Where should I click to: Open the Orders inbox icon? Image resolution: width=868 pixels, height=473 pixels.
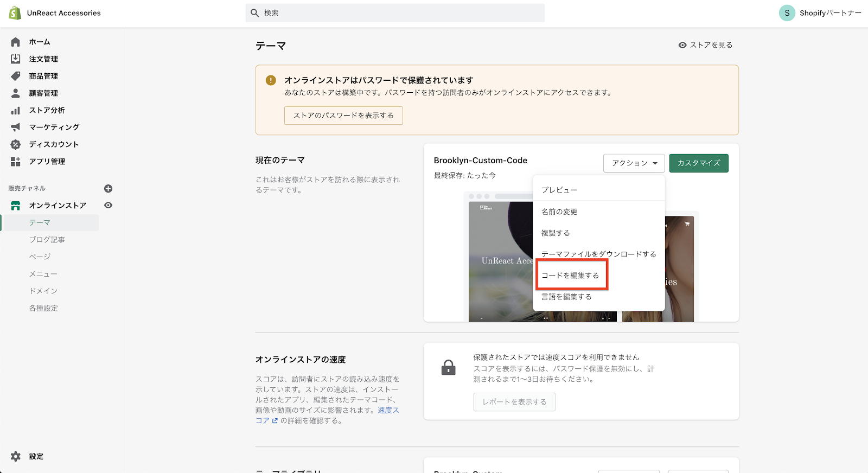pyautogui.click(x=16, y=59)
